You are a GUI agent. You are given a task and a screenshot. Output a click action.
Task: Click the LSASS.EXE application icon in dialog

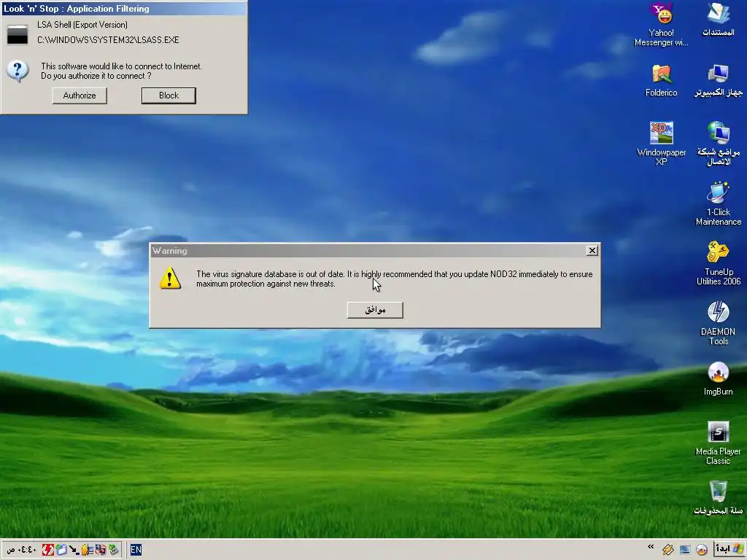click(x=18, y=35)
